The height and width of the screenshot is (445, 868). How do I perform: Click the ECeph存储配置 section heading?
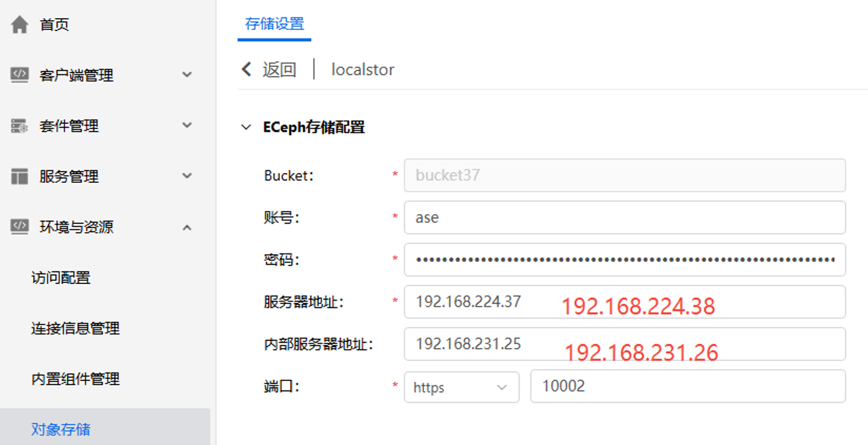coord(314,127)
